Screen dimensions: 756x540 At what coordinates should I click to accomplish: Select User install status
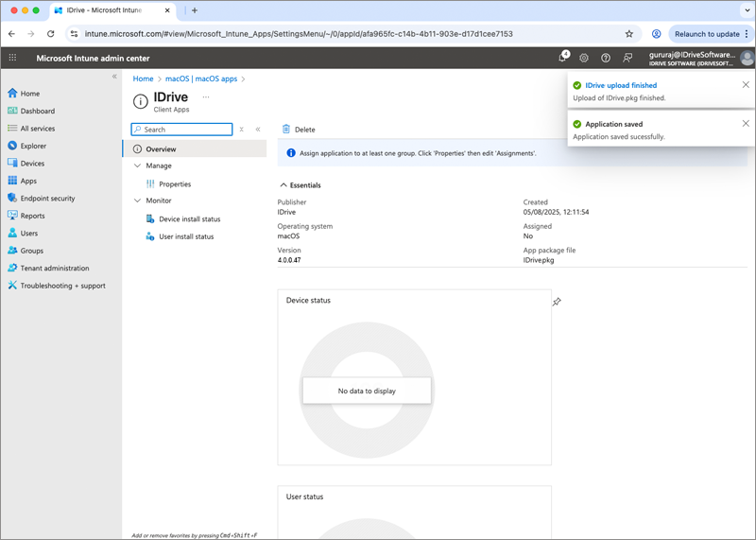(186, 236)
